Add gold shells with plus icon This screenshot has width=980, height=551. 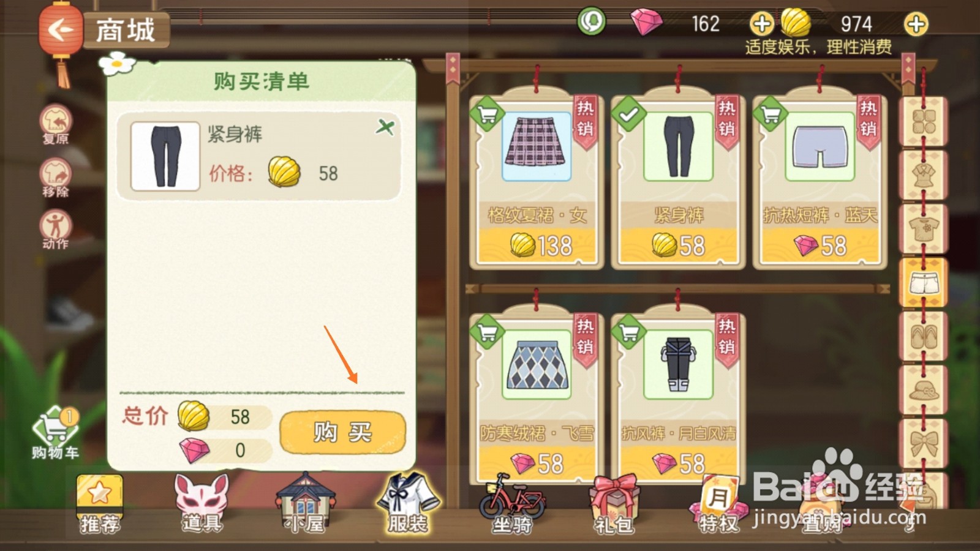(x=916, y=24)
